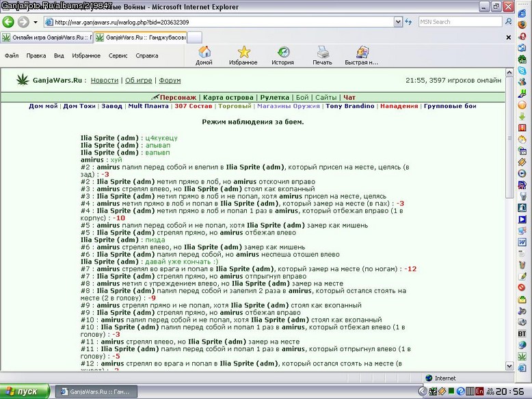The height and width of the screenshot is (399, 532).
Task: Click the green down-arrow icon in side toolbar
Action: point(522,116)
